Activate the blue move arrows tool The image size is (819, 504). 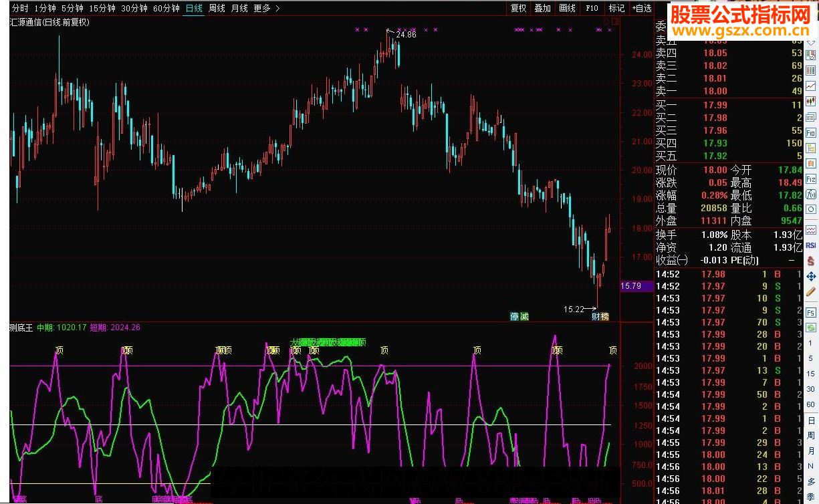[x=811, y=276]
